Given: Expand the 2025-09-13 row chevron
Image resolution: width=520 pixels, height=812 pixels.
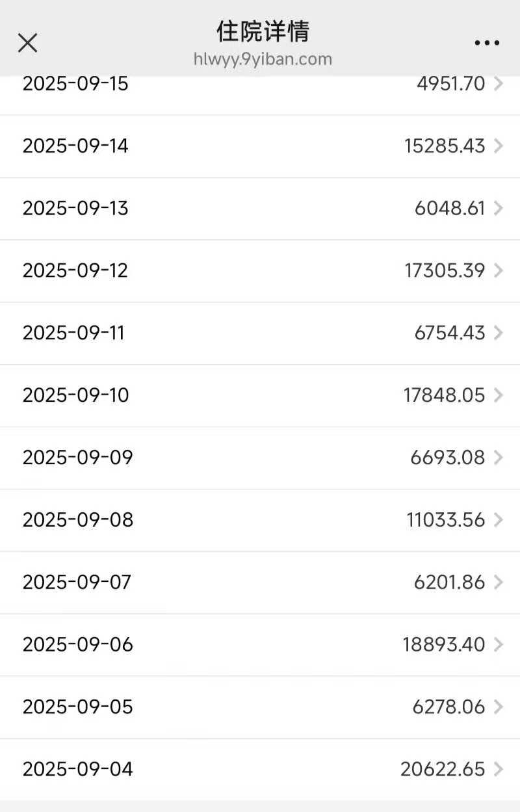Looking at the screenshot, I should pyautogui.click(x=499, y=208).
